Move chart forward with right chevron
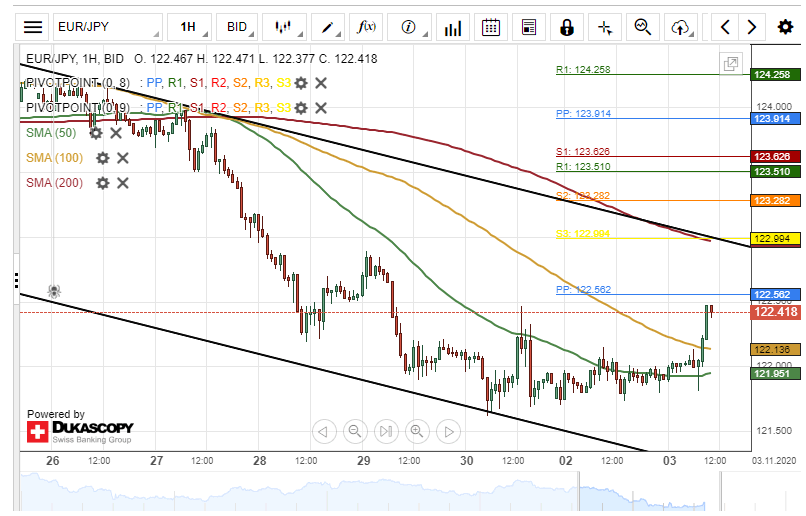This screenshot has height=516, width=806. tap(752, 27)
